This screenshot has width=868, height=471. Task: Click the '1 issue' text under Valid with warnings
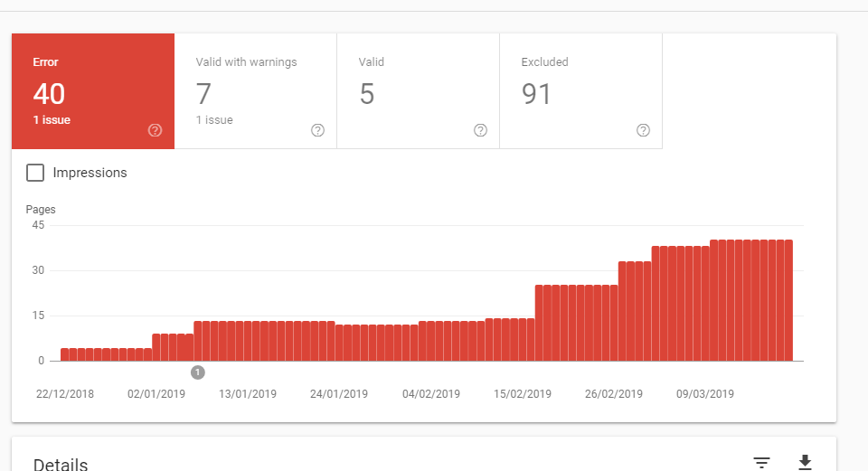pos(214,119)
